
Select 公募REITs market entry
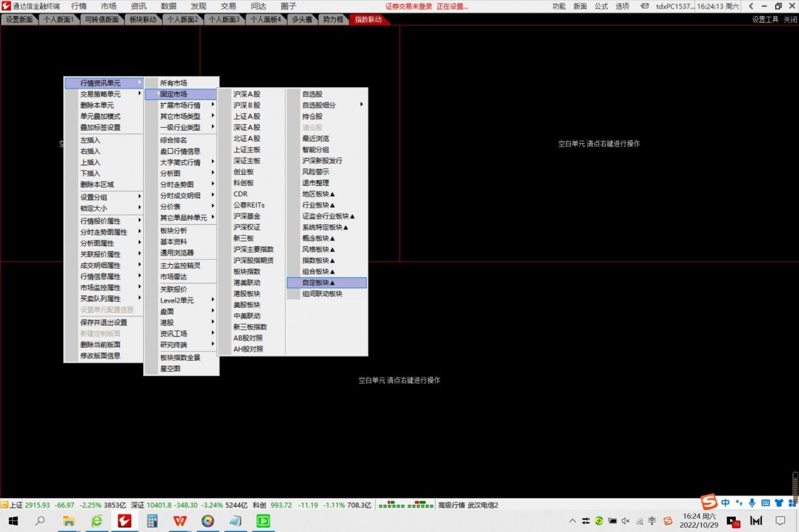251,205
